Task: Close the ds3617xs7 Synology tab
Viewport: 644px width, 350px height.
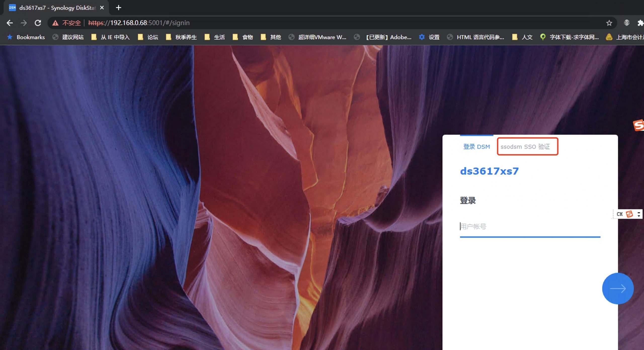Action: click(102, 8)
